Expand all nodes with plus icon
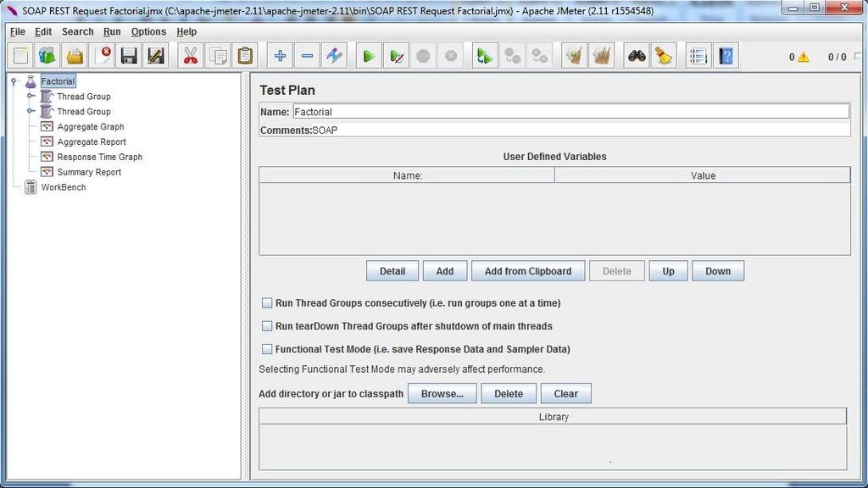This screenshot has height=488, width=868. (280, 56)
